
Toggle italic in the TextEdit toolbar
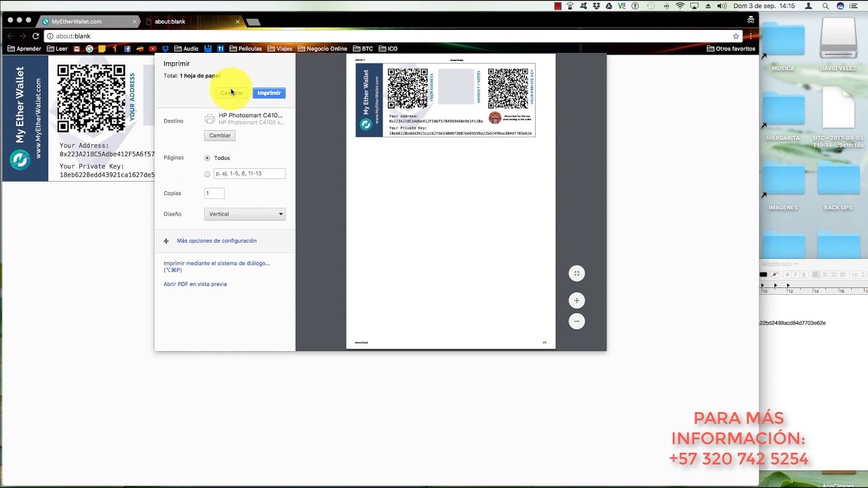pyautogui.click(x=796, y=274)
